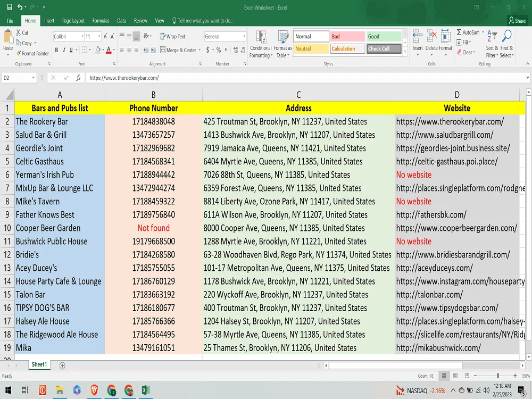Click Increase Decimal icon
Viewport: 532px width, 399px height.
236,50
